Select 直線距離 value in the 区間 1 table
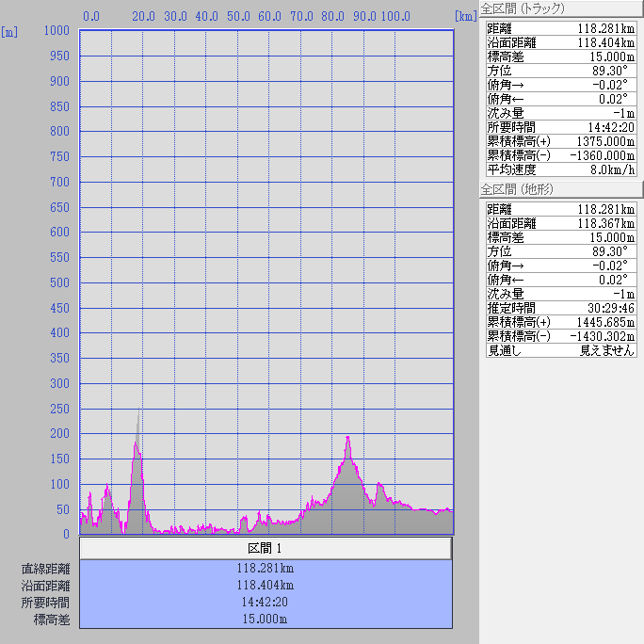 pyautogui.click(x=266, y=569)
